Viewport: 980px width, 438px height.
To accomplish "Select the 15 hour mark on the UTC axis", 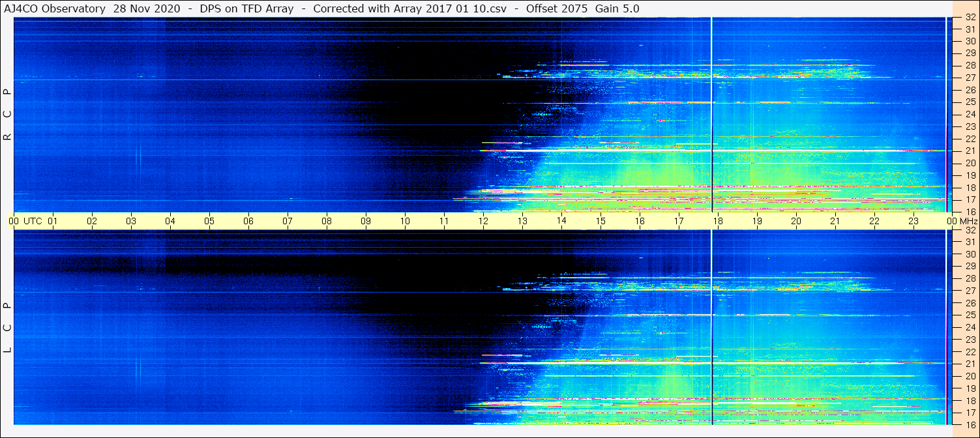I will tap(601, 221).
